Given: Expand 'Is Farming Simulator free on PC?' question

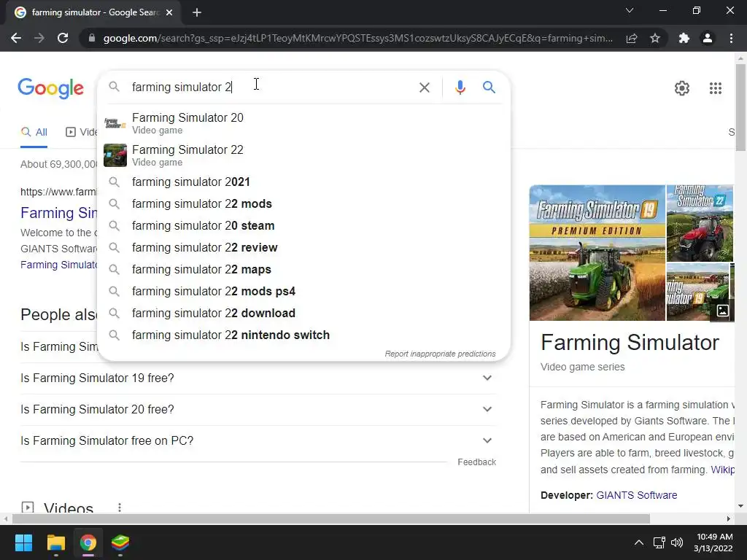Looking at the screenshot, I should pos(258,441).
